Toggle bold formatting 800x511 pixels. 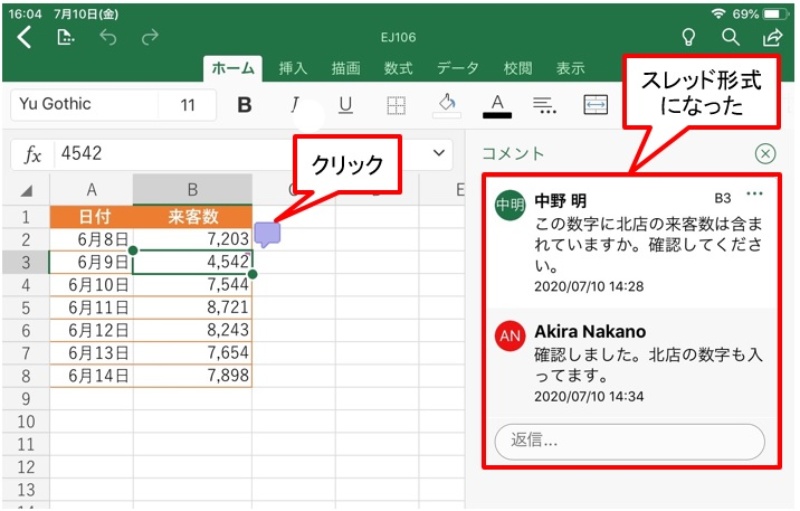click(244, 105)
